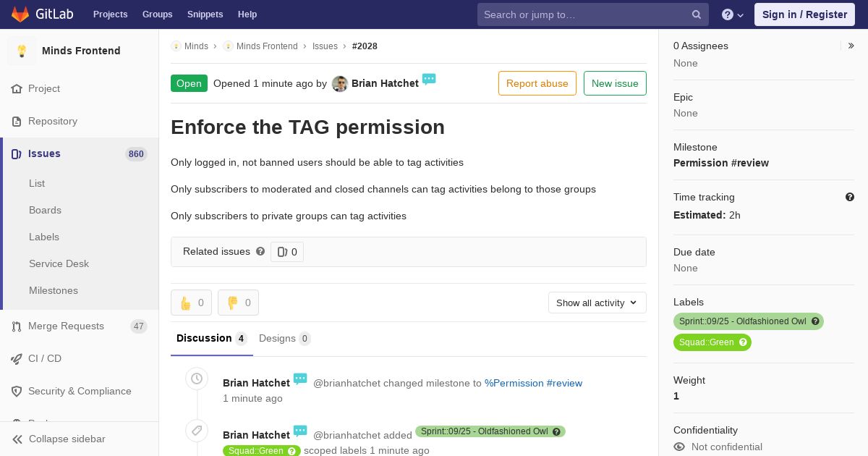Viewport: 868px width, 456px height.
Task: Click Brian Hatchet's avatar in issue header
Action: click(340, 84)
